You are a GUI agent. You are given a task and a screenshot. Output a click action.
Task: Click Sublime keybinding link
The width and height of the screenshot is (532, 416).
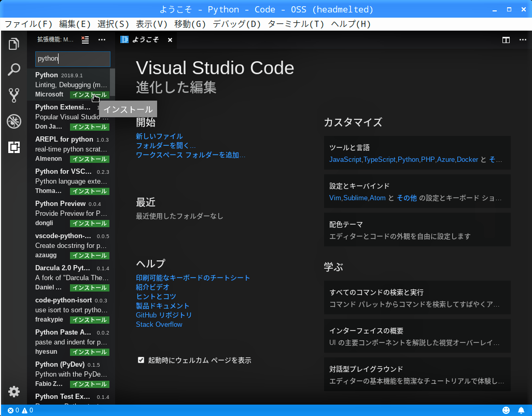coord(355,198)
